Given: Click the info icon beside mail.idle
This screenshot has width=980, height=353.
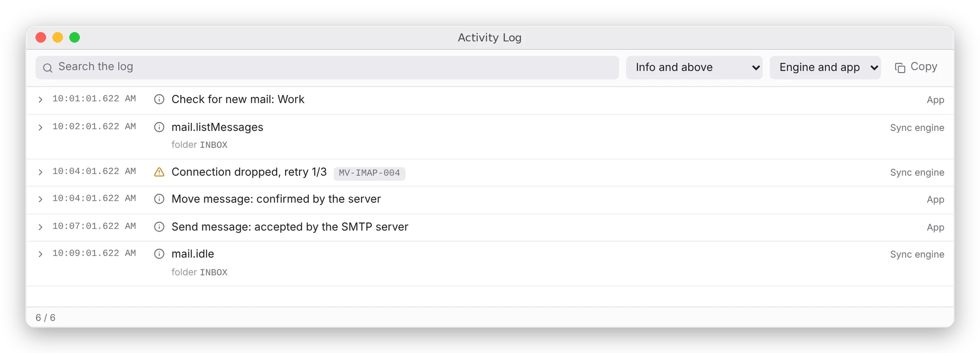Looking at the screenshot, I should (159, 254).
